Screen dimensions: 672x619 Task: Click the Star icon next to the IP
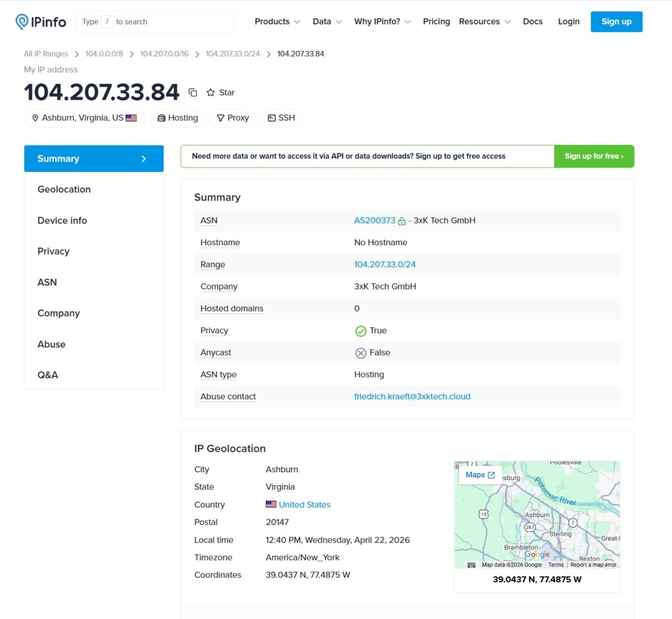(x=211, y=92)
